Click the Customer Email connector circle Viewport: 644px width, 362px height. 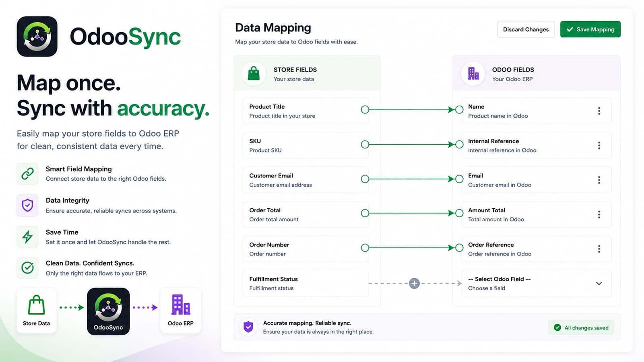click(x=365, y=179)
